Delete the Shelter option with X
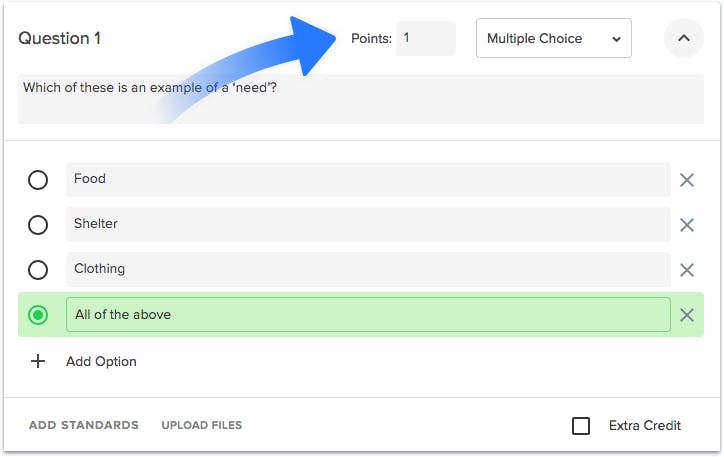Viewport: 724px width, 457px height. click(x=687, y=225)
